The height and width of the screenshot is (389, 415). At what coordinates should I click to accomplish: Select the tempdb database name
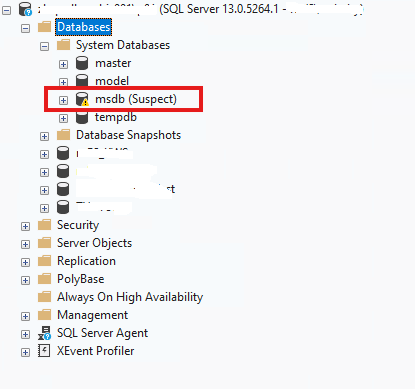pyautogui.click(x=116, y=117)
